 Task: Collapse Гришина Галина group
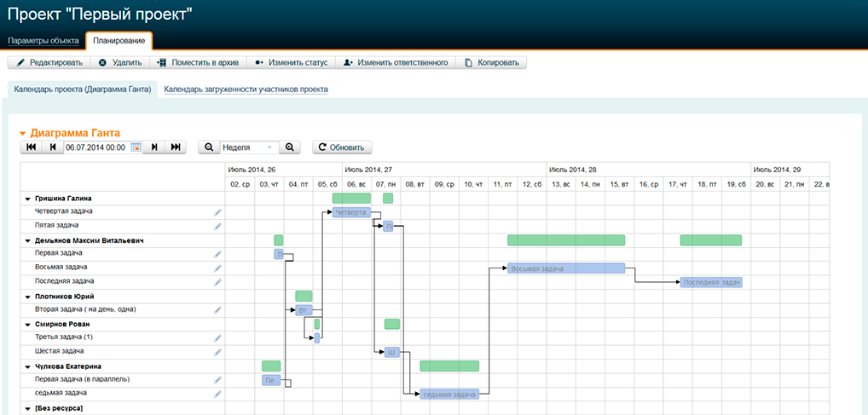[27, 198]
